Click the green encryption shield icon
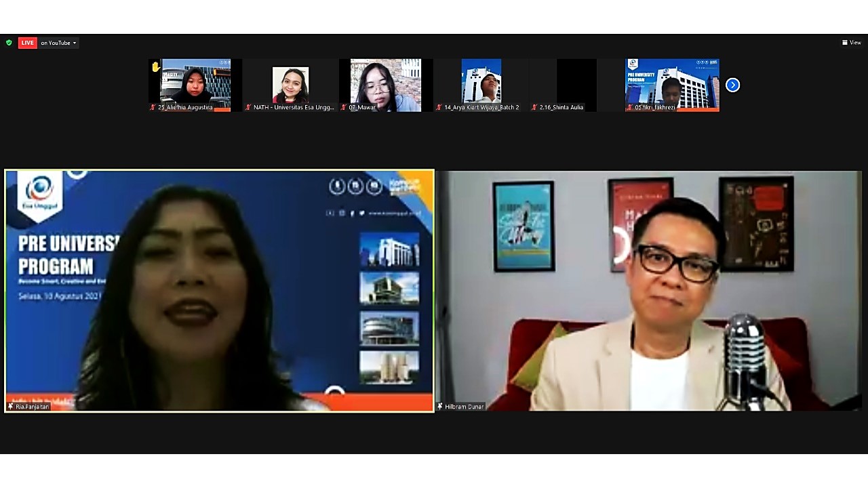The height and width of the screenshot is (488, 868). click(x=9, y=43)
